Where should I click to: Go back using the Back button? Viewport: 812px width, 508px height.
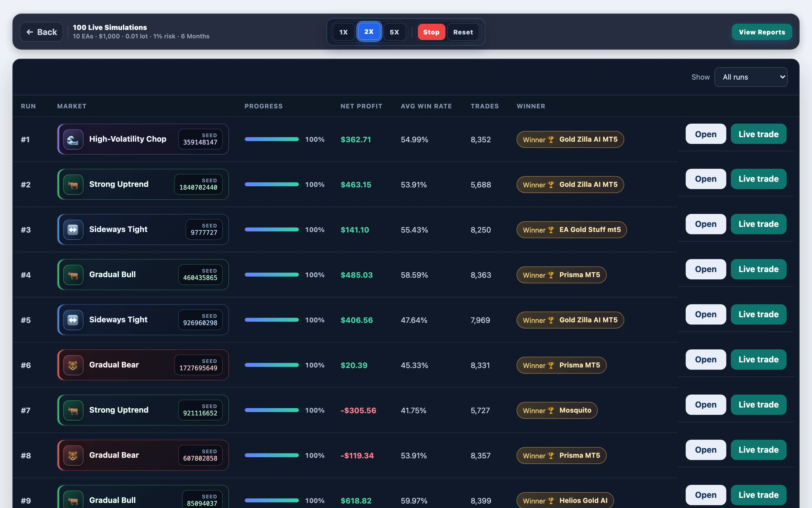[42, 32]
